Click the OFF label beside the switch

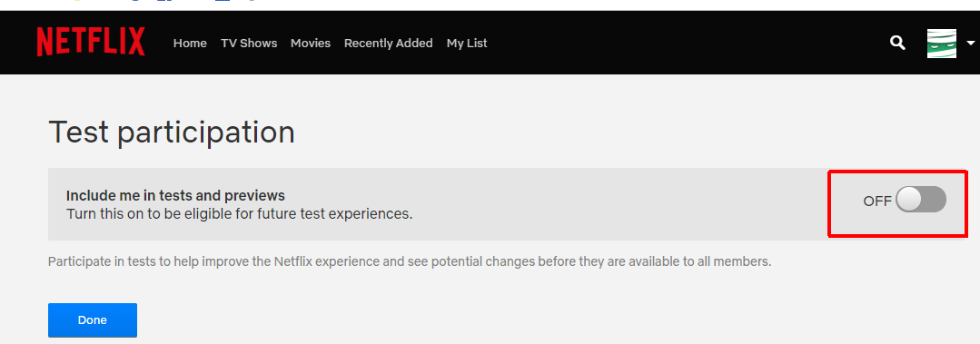[876, 201]
